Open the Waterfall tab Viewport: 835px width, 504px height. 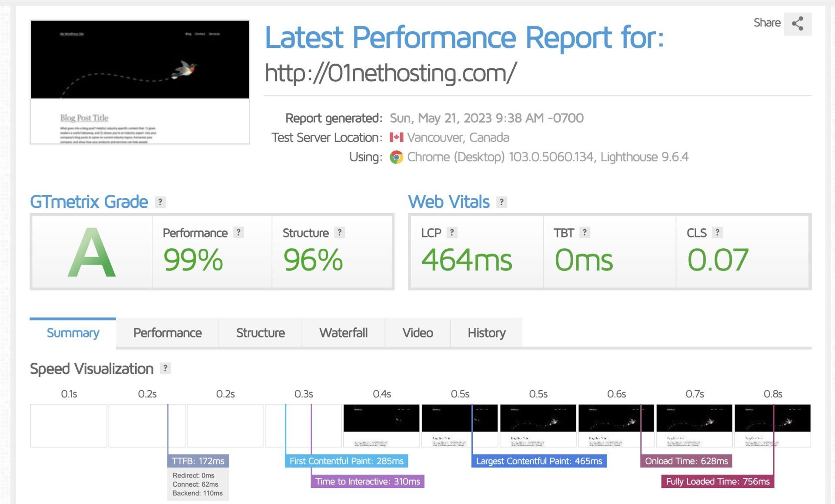tap(344, 333)
